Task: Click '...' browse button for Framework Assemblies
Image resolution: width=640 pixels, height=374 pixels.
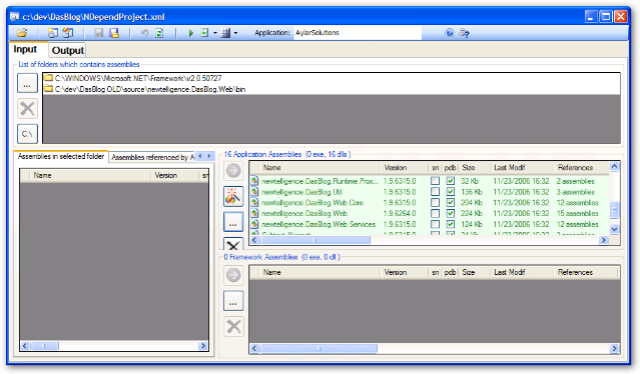Action: point(233,301)
